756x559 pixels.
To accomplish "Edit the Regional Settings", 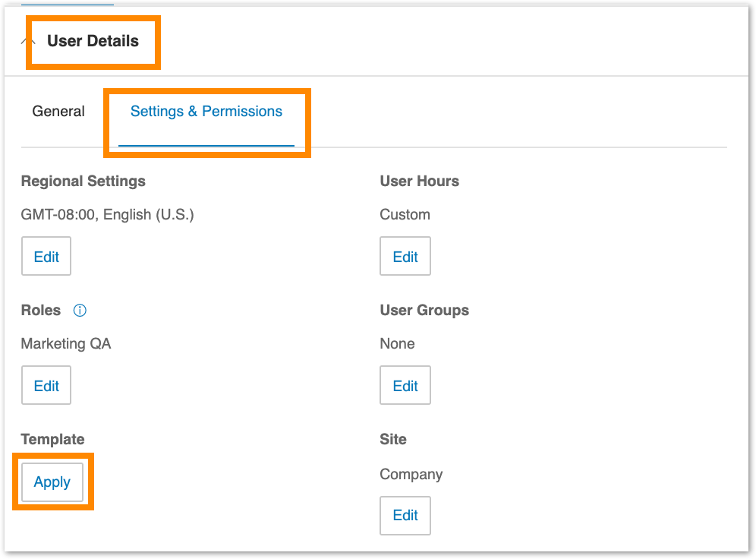I will tap(46, 256).
